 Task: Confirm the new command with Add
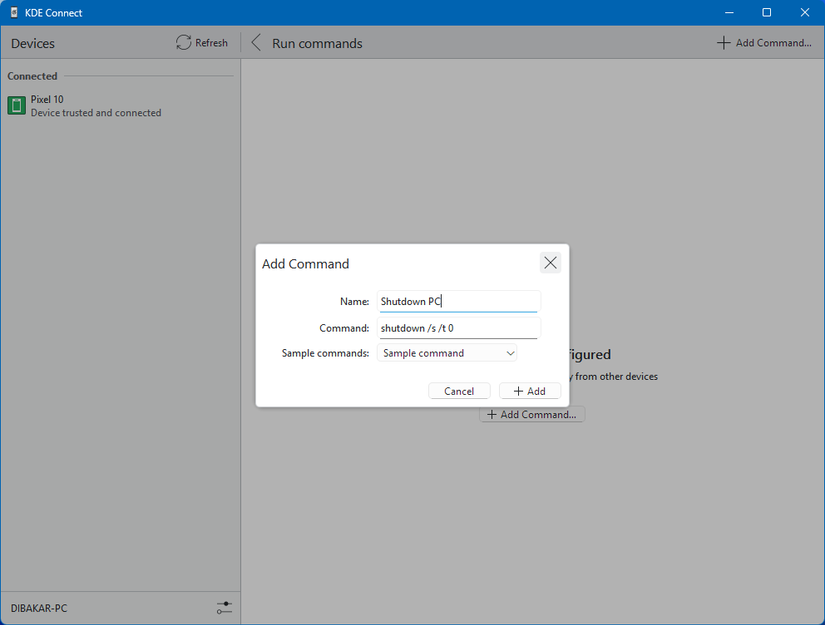tap(530, 390)
